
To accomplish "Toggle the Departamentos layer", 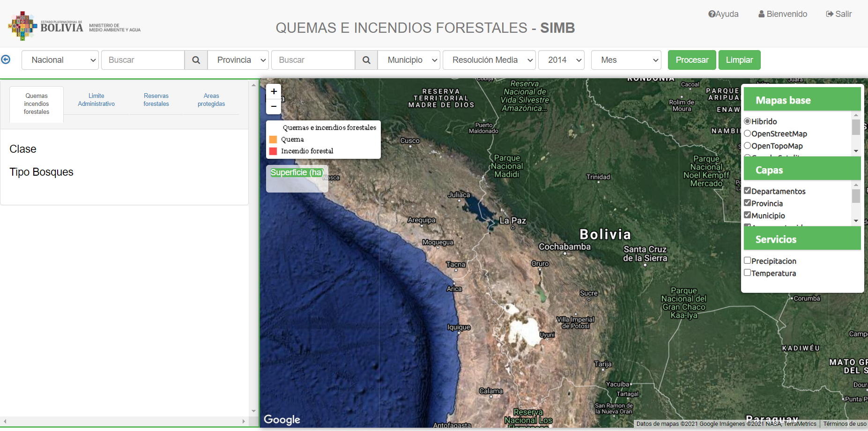I will click(x=747, y=190).
